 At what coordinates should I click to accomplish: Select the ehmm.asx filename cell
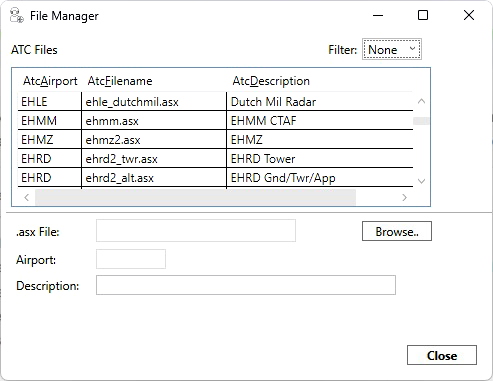tap(154, 120)
